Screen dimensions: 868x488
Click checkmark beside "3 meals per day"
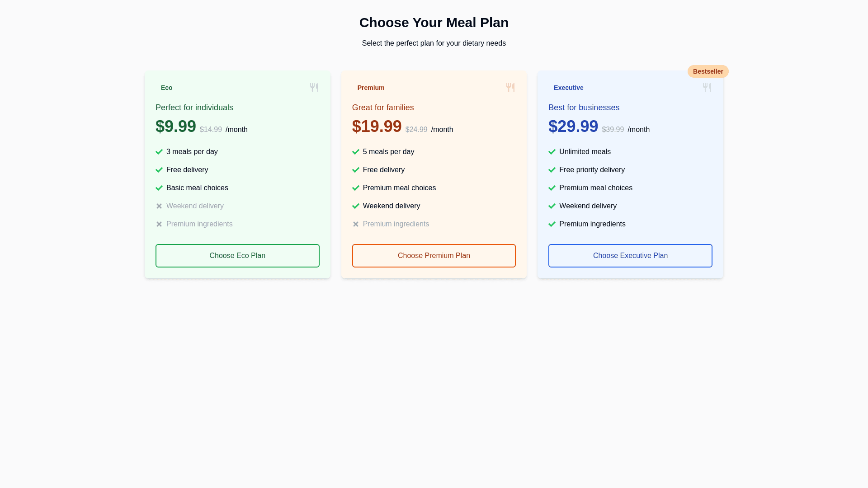(x=159, y=152)
